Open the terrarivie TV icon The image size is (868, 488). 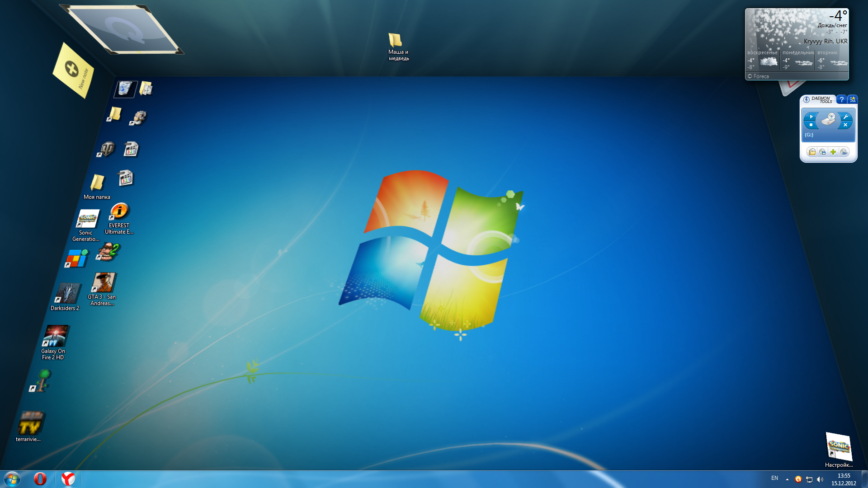tap(29, 427)
